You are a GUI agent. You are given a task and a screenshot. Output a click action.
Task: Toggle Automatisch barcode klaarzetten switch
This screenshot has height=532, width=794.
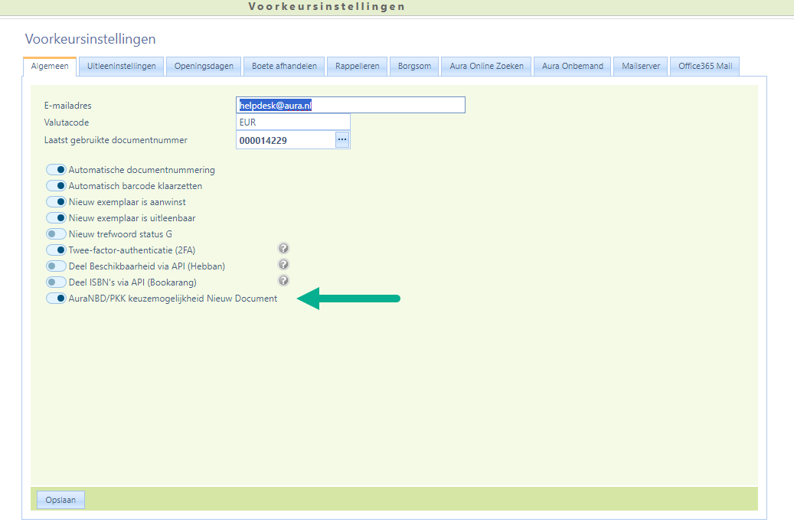tap(57, 186)
